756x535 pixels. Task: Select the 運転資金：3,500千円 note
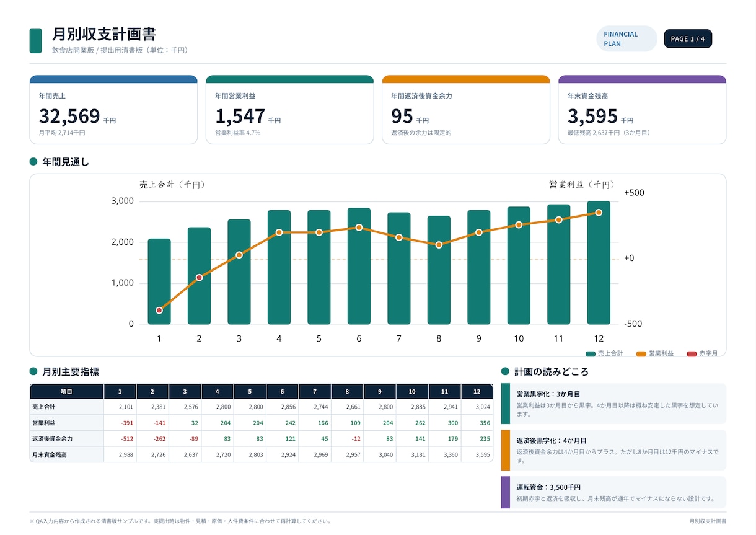(613, 492)
